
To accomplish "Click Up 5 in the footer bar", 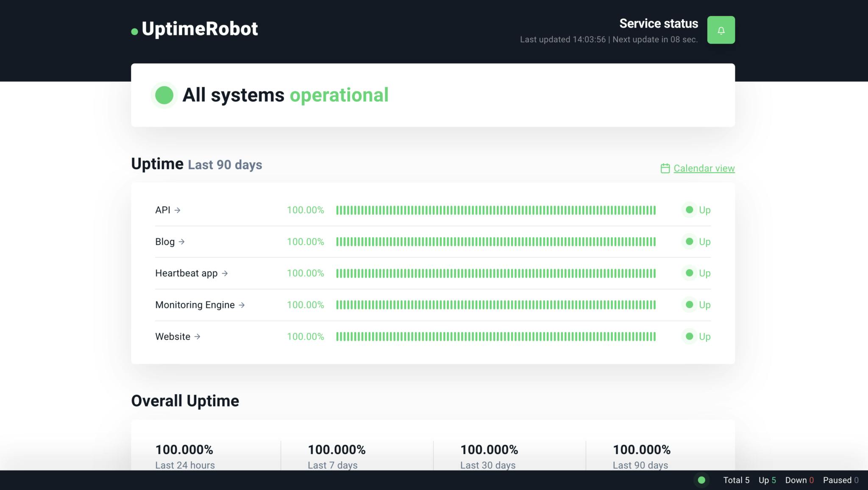I will 767,480.
